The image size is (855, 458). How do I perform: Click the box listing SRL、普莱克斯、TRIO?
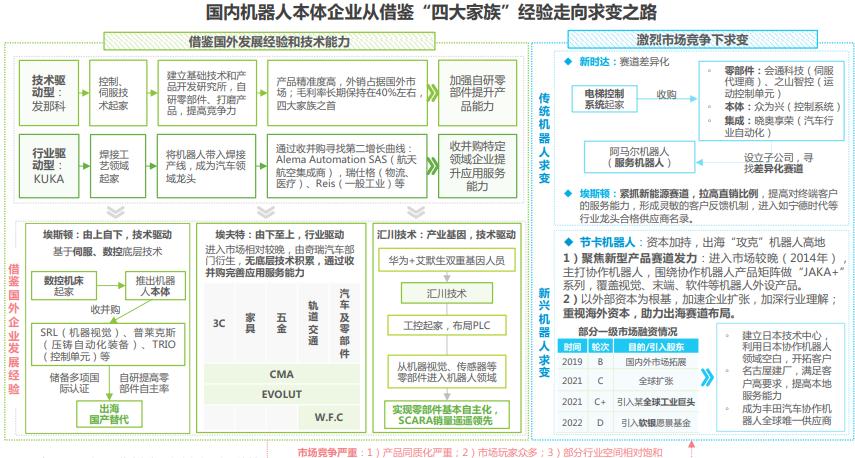(108, 344)
